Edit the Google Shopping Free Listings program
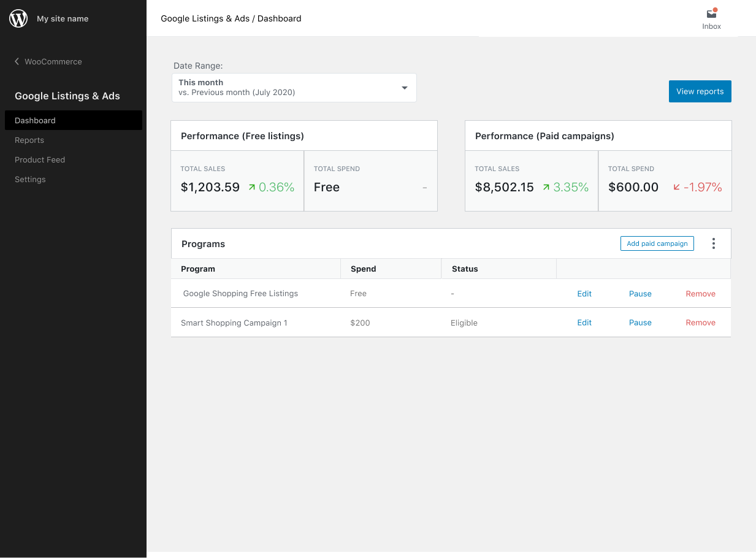 (584, 293)
